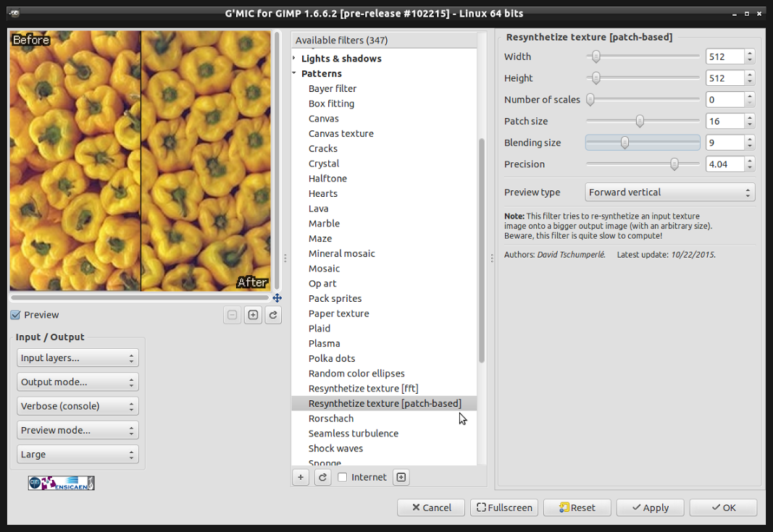
Task: Open the Preview type Forward vertical dropdown
Action: click(x=669, y=192)
